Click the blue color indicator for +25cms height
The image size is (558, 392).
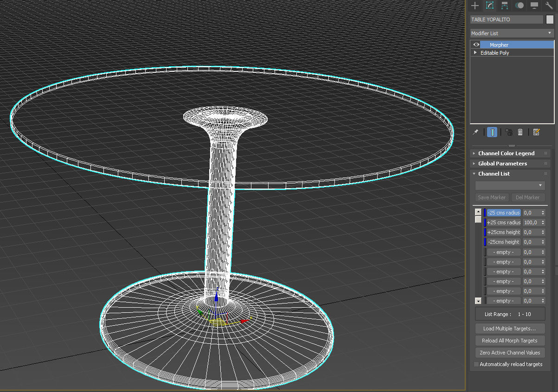[x=485, y=232]
